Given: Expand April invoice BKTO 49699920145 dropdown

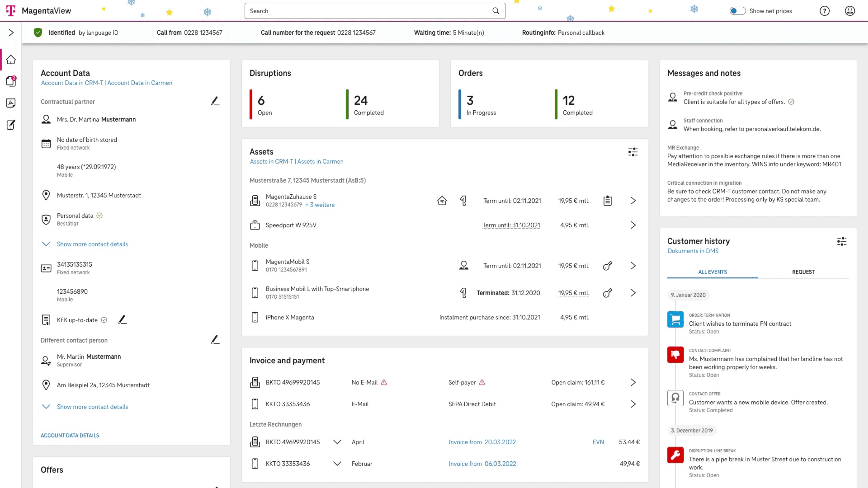Looking at the screenshot, I should tap(337, 442).
